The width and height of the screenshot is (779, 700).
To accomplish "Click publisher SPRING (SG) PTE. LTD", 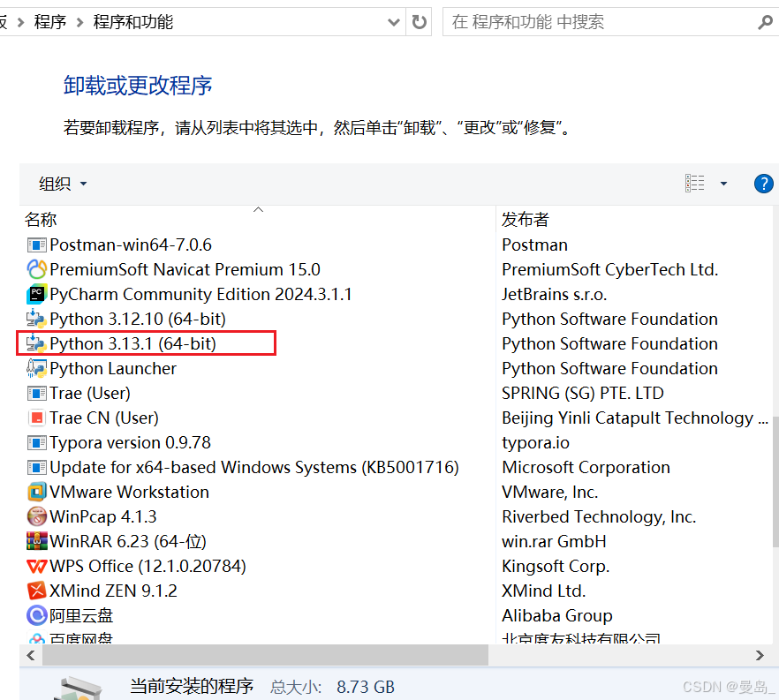I will coord(583,393).
